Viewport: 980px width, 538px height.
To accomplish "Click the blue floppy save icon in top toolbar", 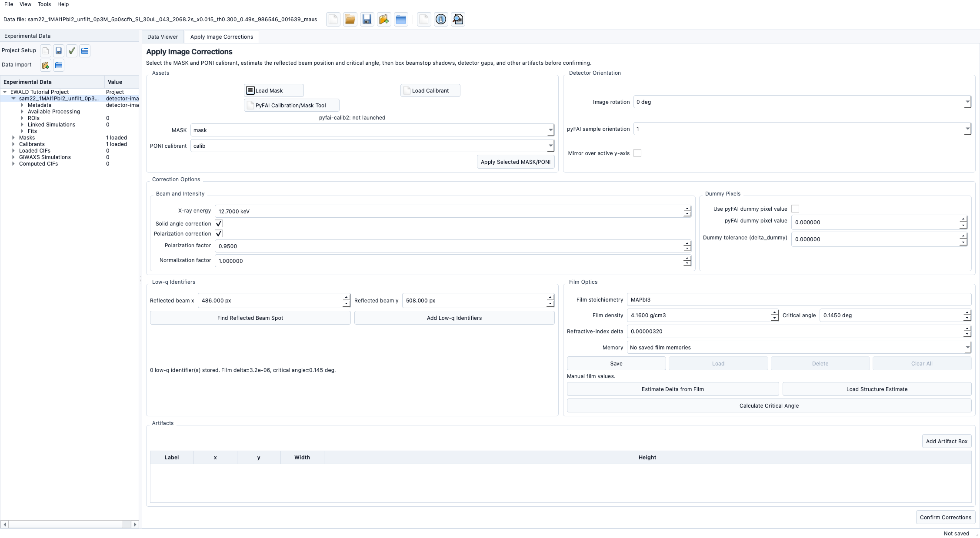I will 367,20.
